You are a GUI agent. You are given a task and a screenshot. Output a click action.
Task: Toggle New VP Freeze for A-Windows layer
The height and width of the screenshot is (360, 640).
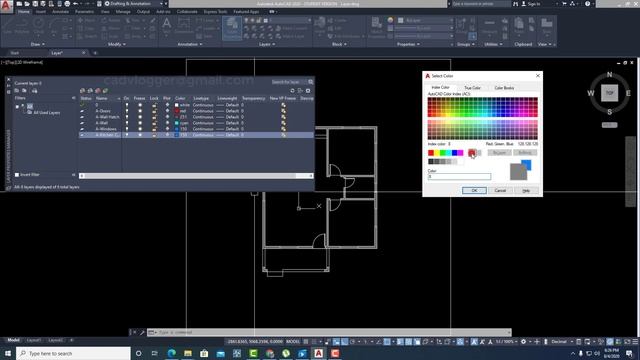point(283,129)
